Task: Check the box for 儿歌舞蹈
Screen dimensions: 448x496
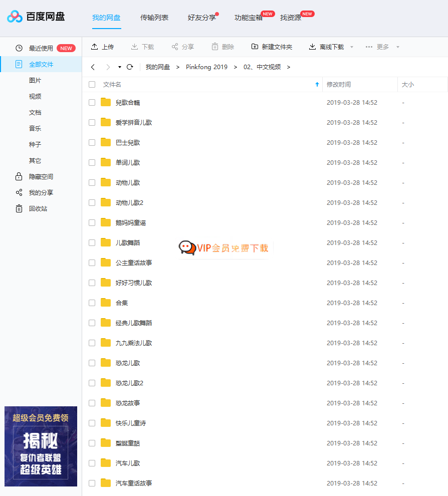Action: pos(92,242)
